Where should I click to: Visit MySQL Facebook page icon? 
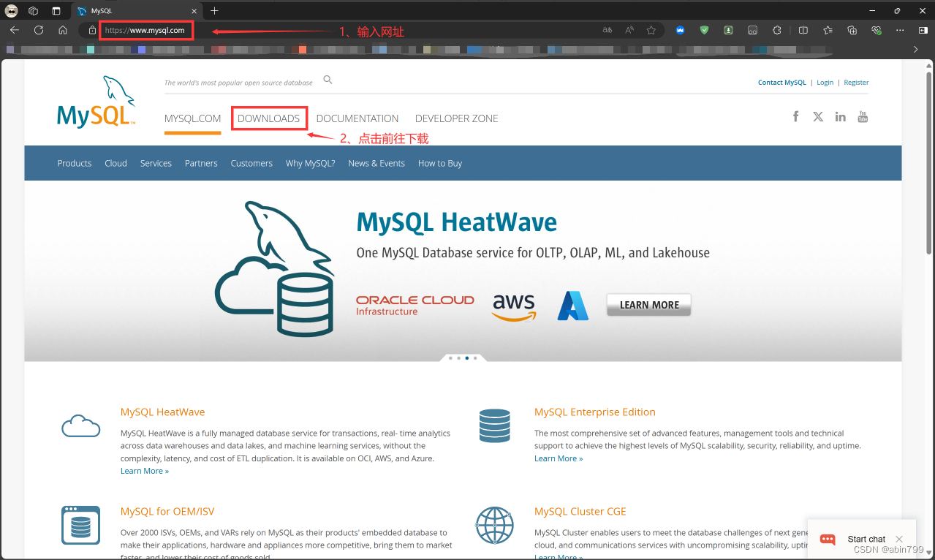click(x=796, y=117)
